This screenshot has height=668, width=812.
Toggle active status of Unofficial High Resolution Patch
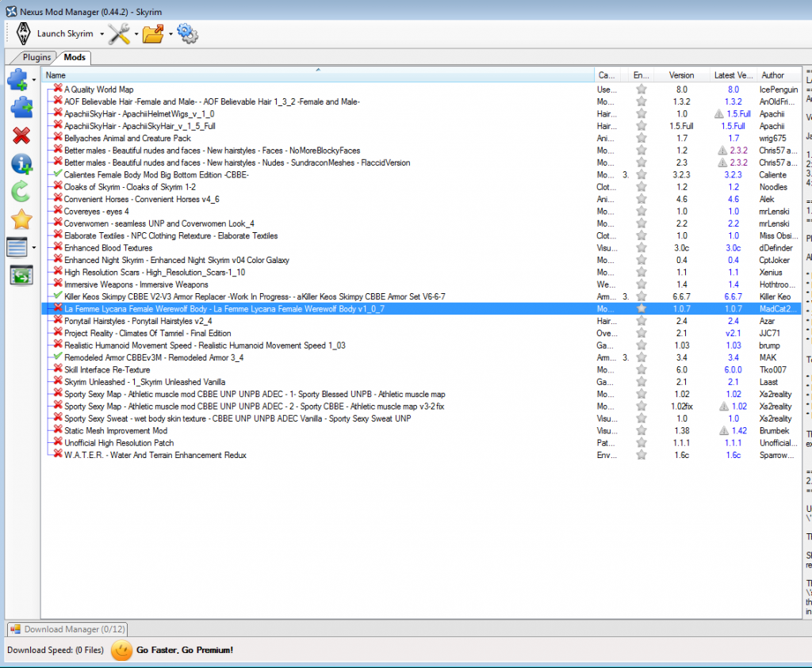click(58, 442)
